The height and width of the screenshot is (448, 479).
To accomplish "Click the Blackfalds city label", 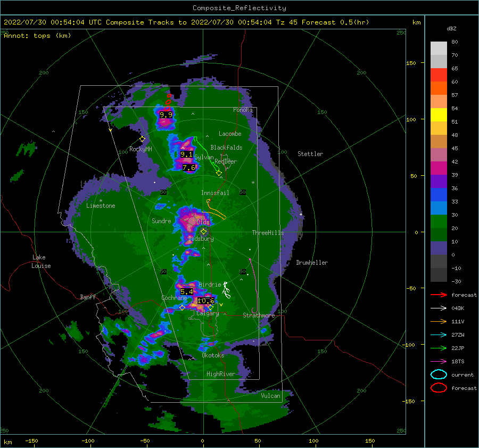I will pos(226,148).
